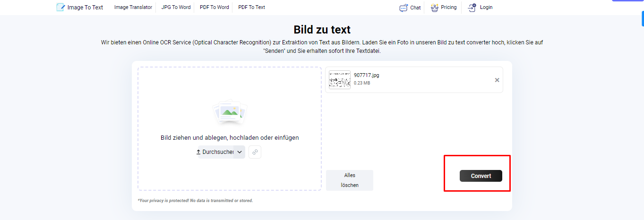Click the 907717.jpg file name

click(367, 75)
